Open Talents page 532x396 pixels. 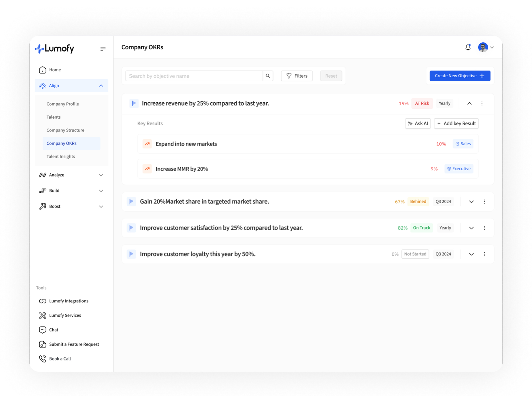(x=53, y=117)
